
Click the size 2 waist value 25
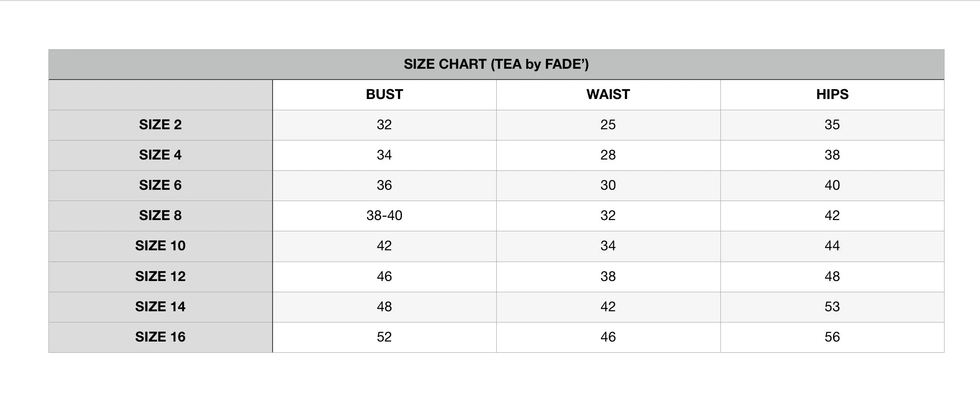click(608, 125)
